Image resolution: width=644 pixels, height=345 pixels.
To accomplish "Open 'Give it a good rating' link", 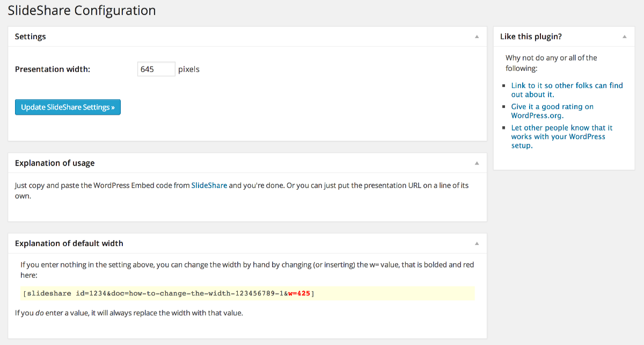I will [552, 111].
